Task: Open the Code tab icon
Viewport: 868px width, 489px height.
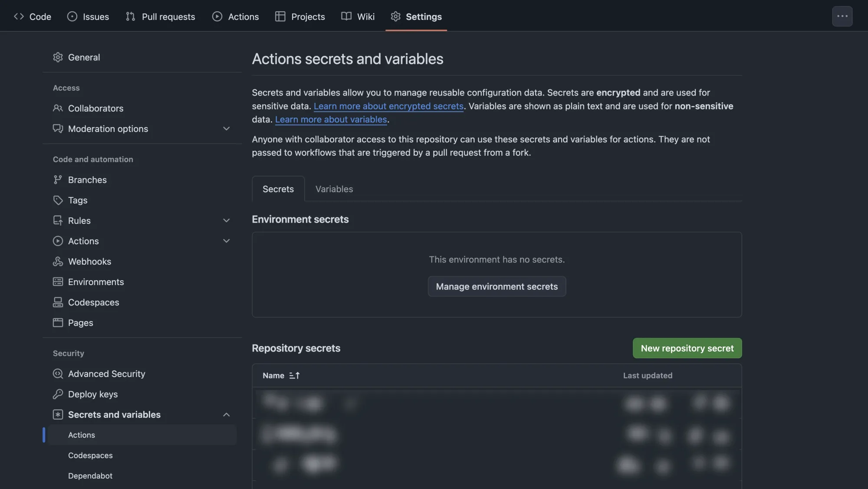Action: [19, 16]
